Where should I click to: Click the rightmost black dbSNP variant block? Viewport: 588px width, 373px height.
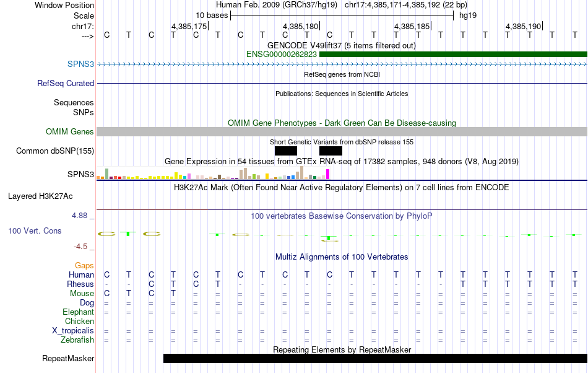(331, 151)
